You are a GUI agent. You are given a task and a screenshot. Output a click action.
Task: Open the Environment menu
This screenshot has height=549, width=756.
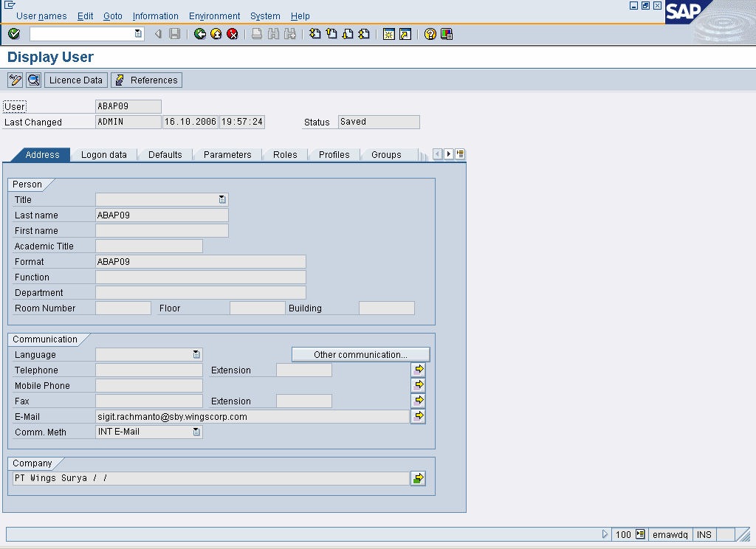tap(214, 15)
